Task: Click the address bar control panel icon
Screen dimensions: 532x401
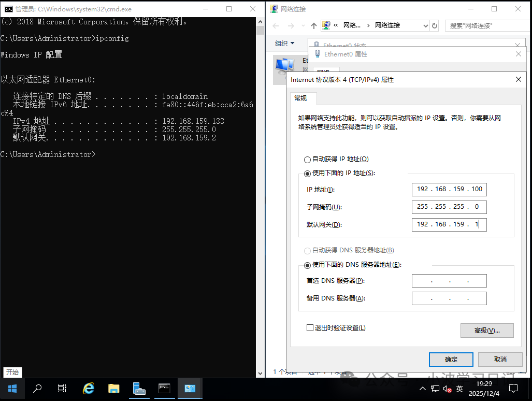Action: 326,25
